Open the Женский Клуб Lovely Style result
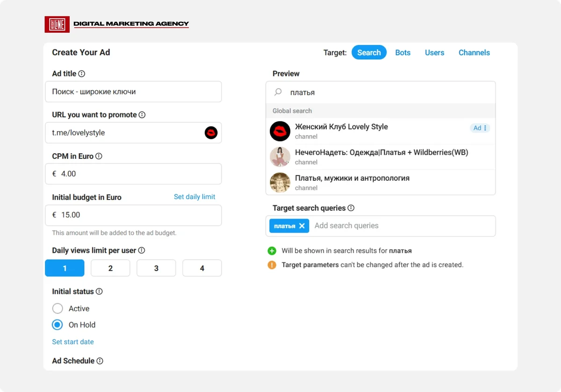561x392 pixels. [x=381, y=131]
